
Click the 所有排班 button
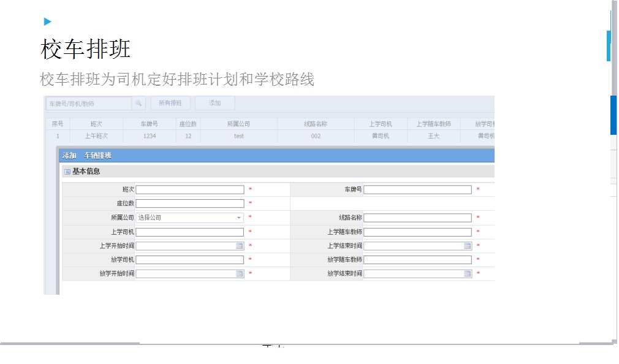click(170, 103)
